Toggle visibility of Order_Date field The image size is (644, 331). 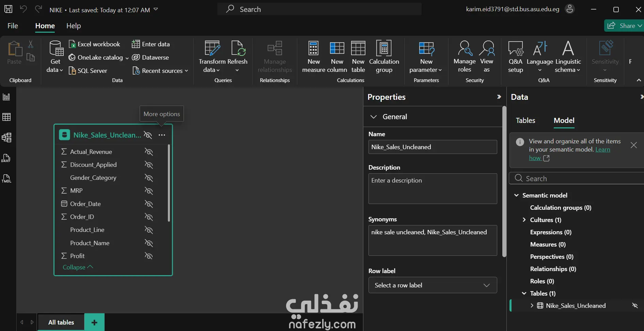coord(149,204)
